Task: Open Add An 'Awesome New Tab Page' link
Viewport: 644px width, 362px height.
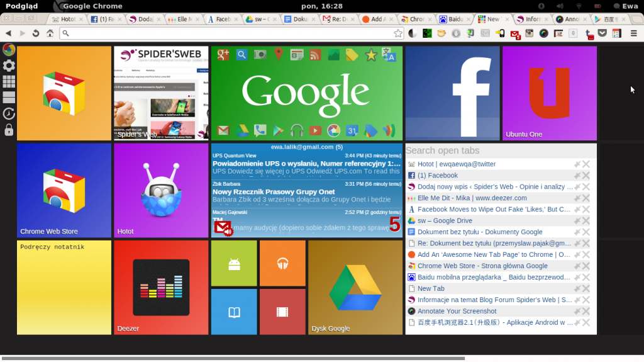Action: click(494, 254)
